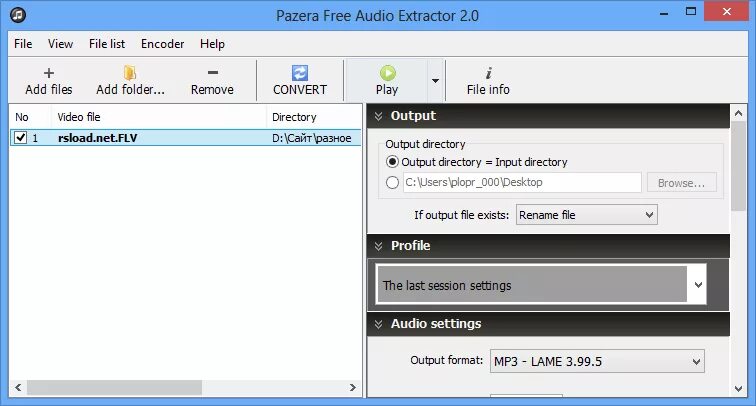Click the D:\Сайт\разное directory cell
The width and height of the screenshot is (756, 406).
point(311,138)
